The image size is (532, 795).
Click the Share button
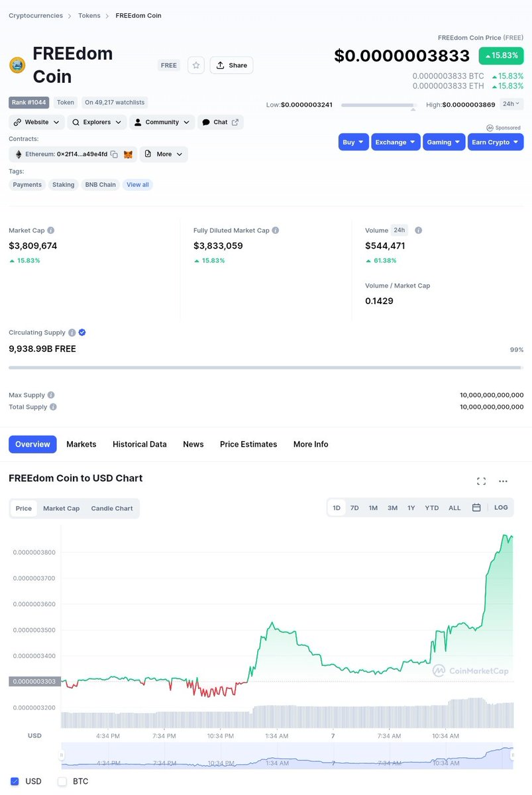pyautogui.click(x=231, y=65)
